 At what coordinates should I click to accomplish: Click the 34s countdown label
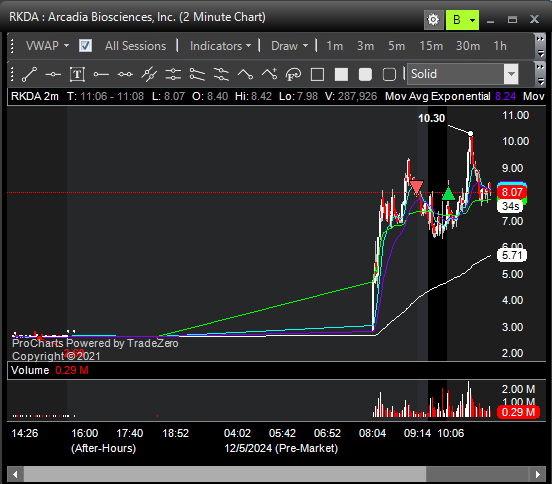[510, 206]
